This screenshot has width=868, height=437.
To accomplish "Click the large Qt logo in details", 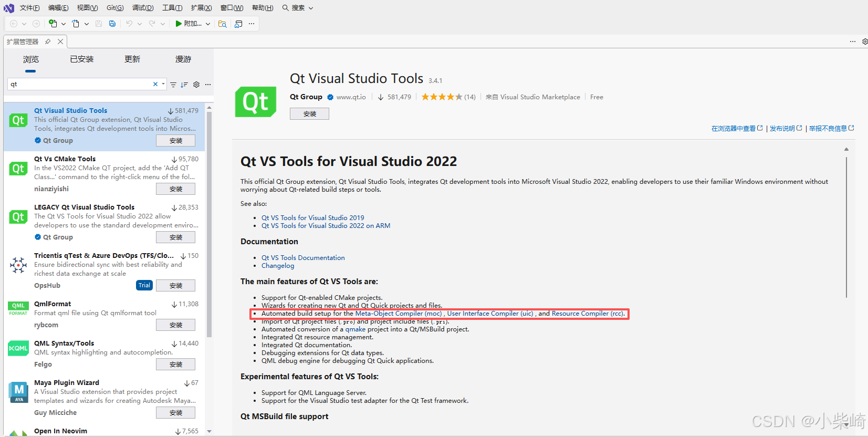I will click(x=256, y=101).
